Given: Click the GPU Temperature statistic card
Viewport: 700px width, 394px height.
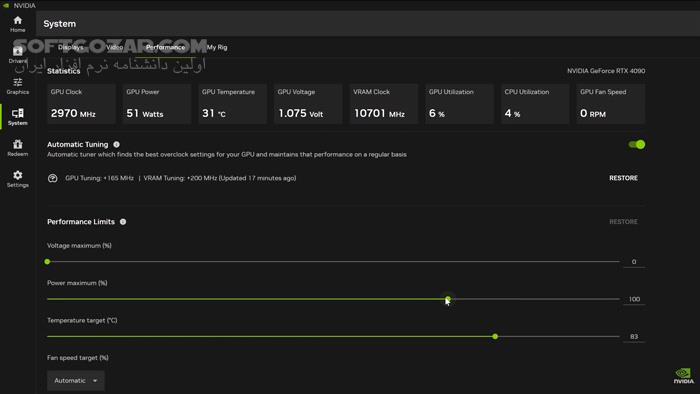Looking at the screenshot, I should pos(233,104).
